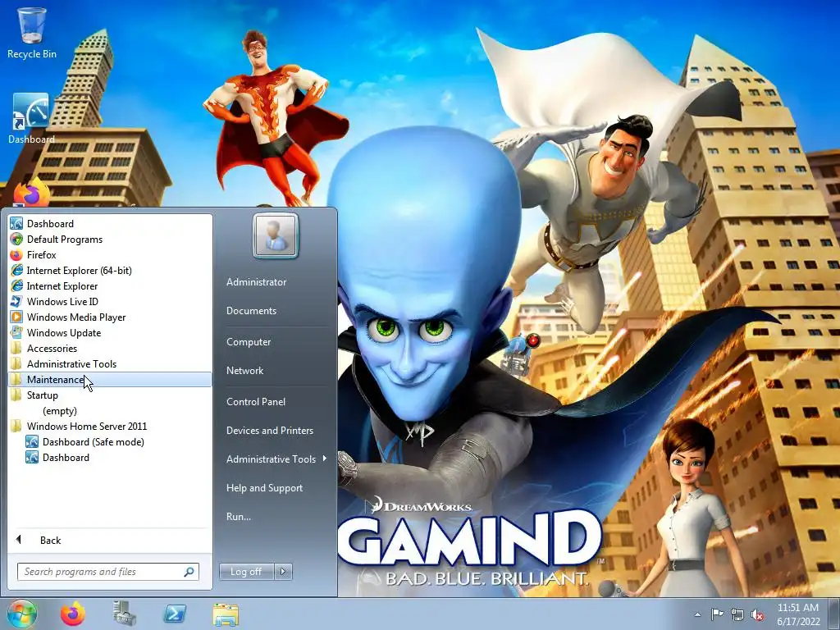Image resolution: width=840 pixels, height=630 pixels.
Task: Open Devices and Printers
Action: click(269, 431)
